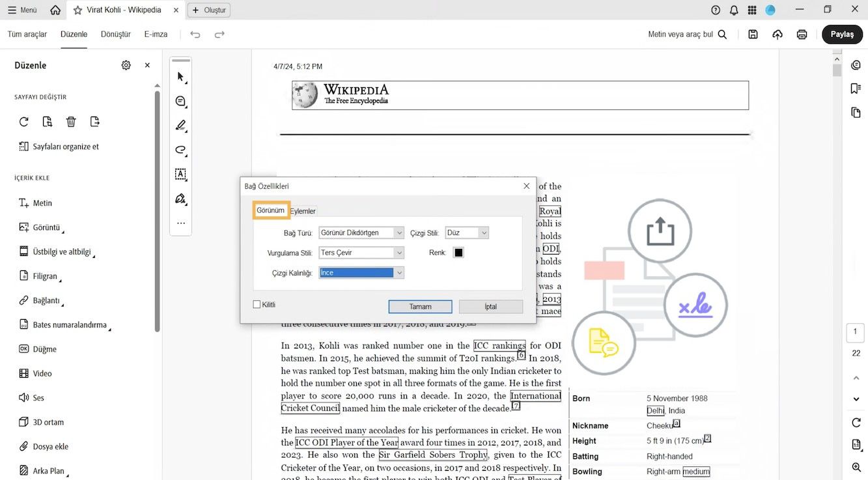Select the sign pen tool
Viewport: 868px width, 480px height.
(x=181, y=199)
